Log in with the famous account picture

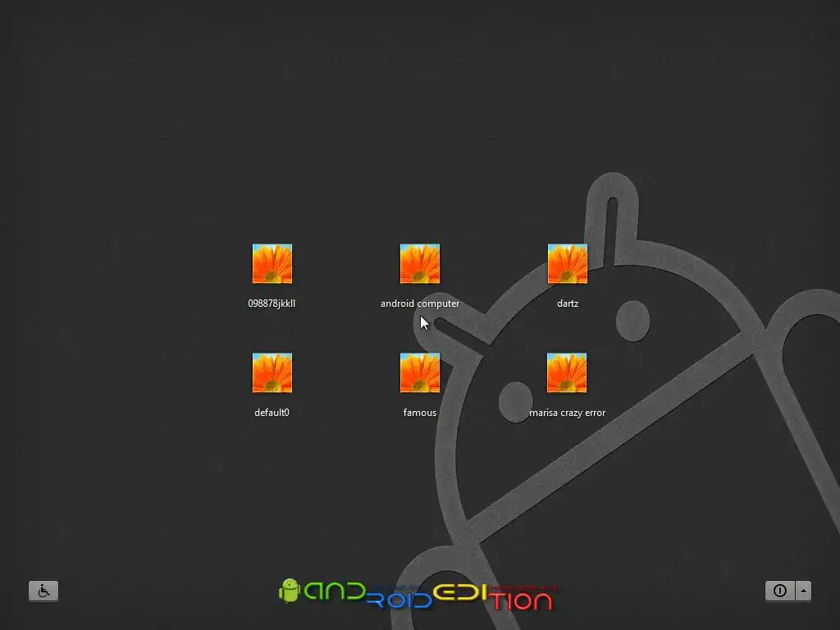pos(420,373)
